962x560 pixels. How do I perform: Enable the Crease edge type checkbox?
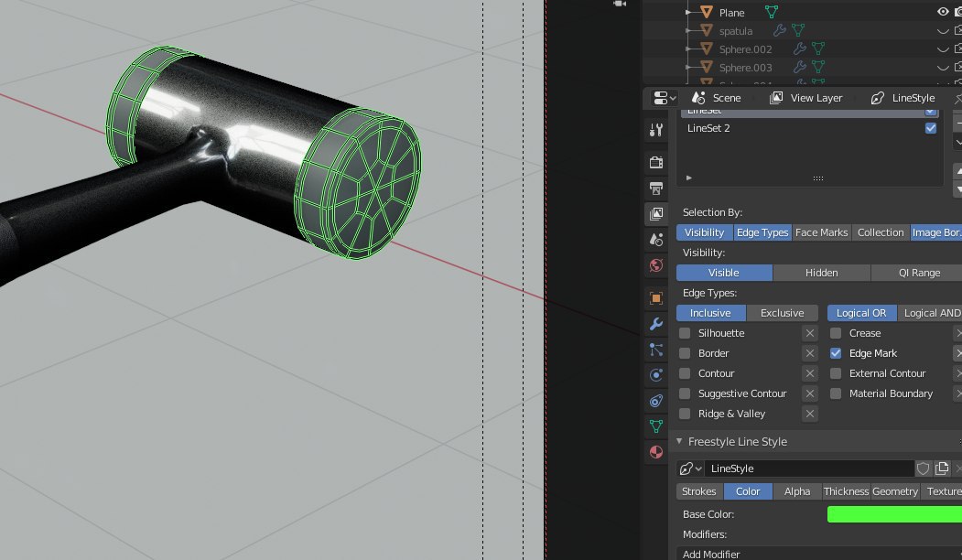point(836,333)
